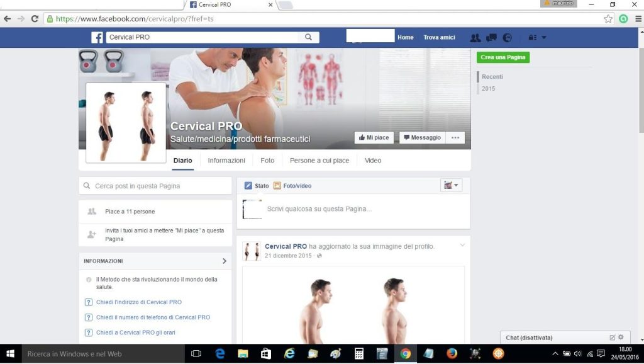The height and width of the screenshot is (364, 644).
Task: Click the browser reload button
Action: pos(35,18)
